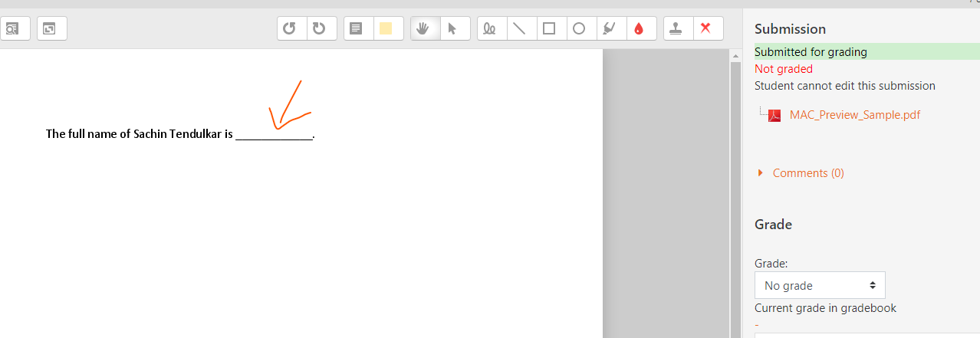
Task: Expand the Comments (0) section
Action: (x=807, y=173)
